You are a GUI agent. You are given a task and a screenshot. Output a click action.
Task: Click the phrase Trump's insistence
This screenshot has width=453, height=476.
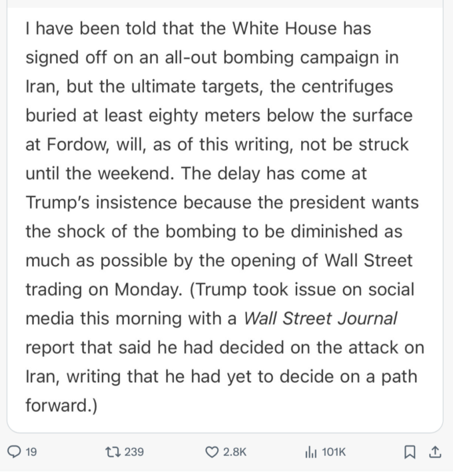coord(101,202)
